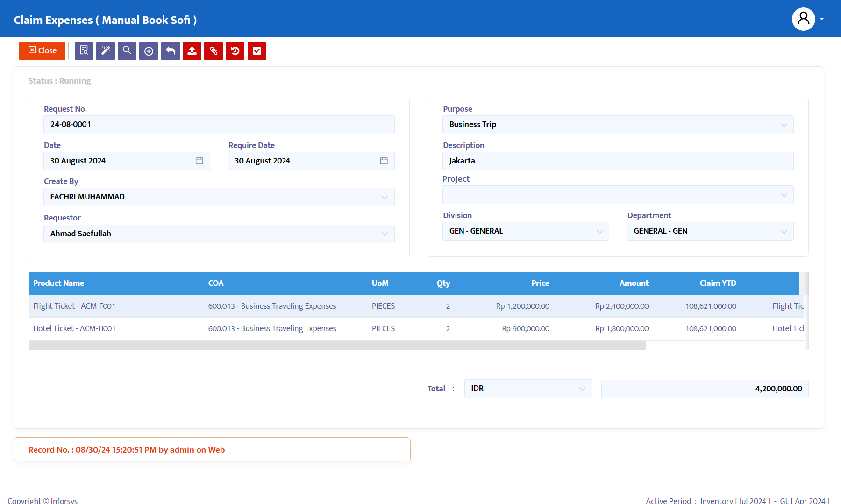Click the Amount column header
Viewport: 841px width, 504px height.
click(x=634, y=283)
